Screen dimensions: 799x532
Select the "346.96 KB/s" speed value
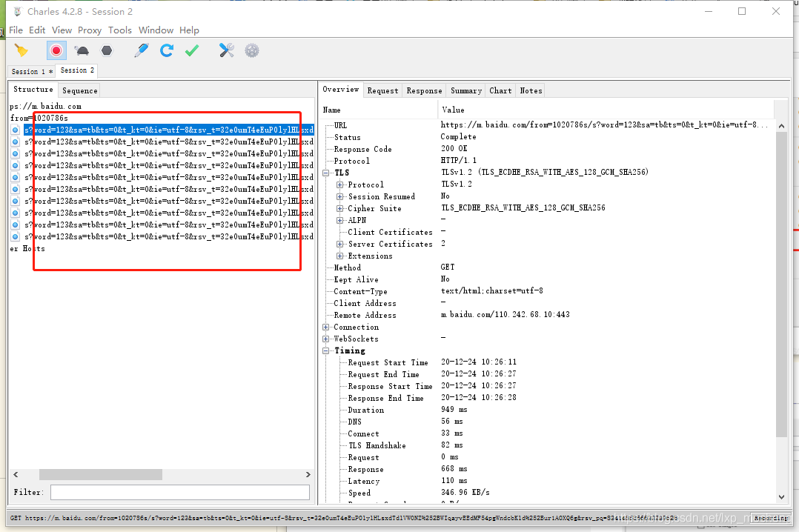tap(465, 492)
